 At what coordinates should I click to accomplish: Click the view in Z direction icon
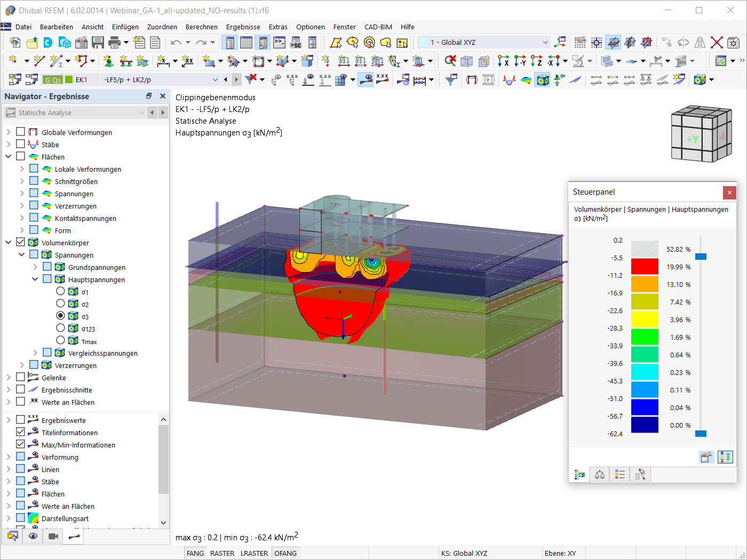pyautogui.click(x=536, y=61)
